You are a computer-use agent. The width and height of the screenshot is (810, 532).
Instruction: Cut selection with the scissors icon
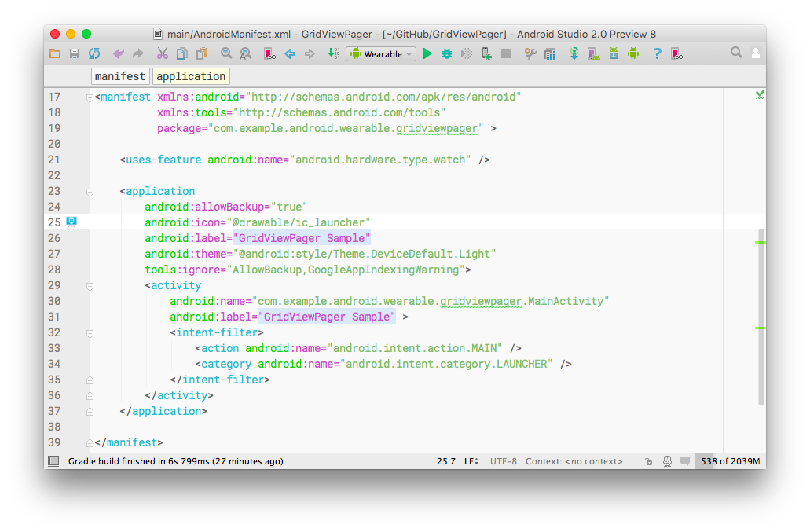162,53
